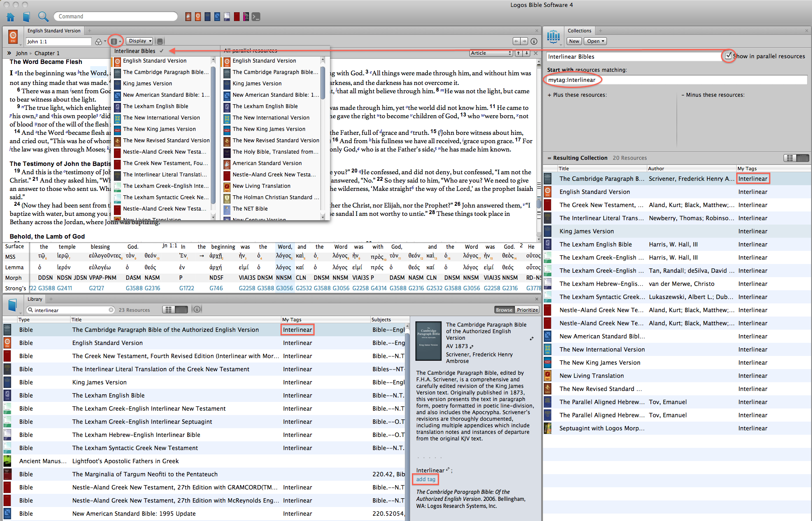
Task: Open the Open collection dropdown
Action: (x=596, y=41)
